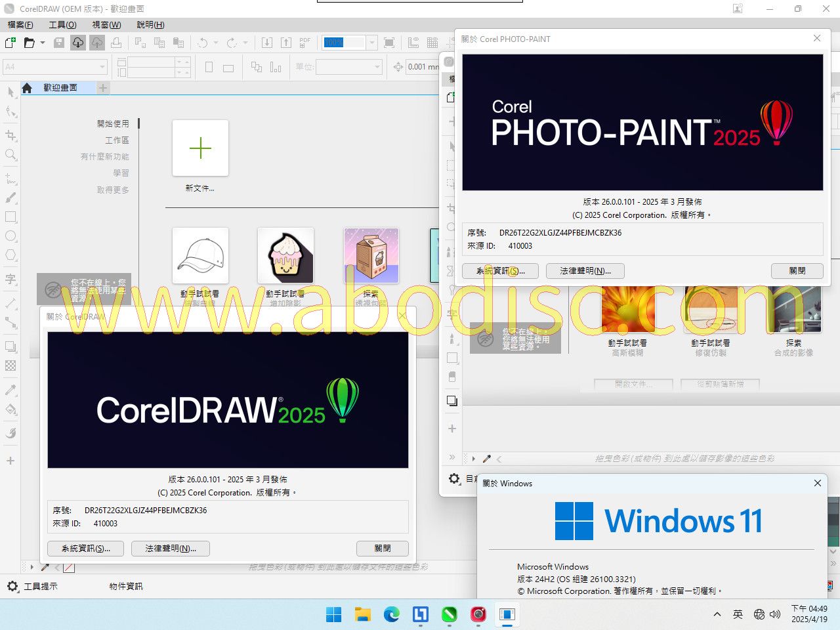Viewport: 840px width, 630px height.
Task: Click the Export icon with up arrow
Action: coord(286,43)
